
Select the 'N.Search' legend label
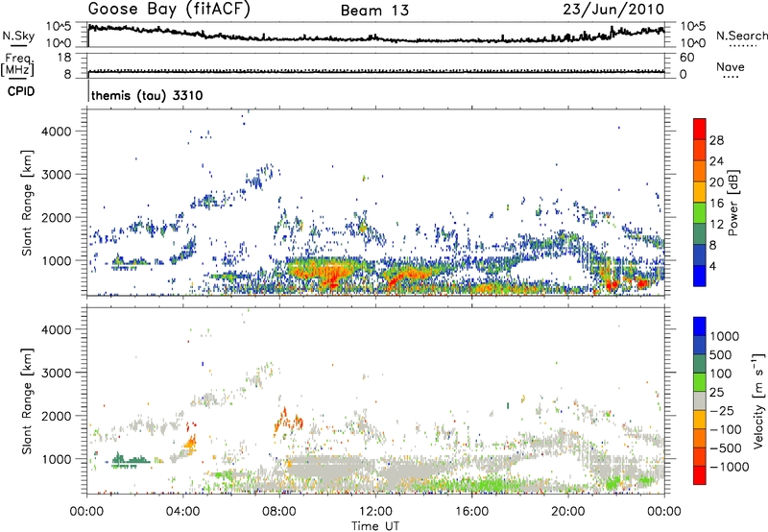(741, 36)
